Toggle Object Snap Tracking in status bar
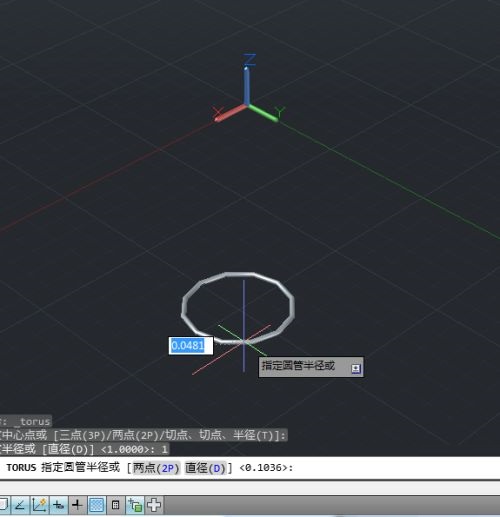 pyautogui.click(x=20, y=505)
